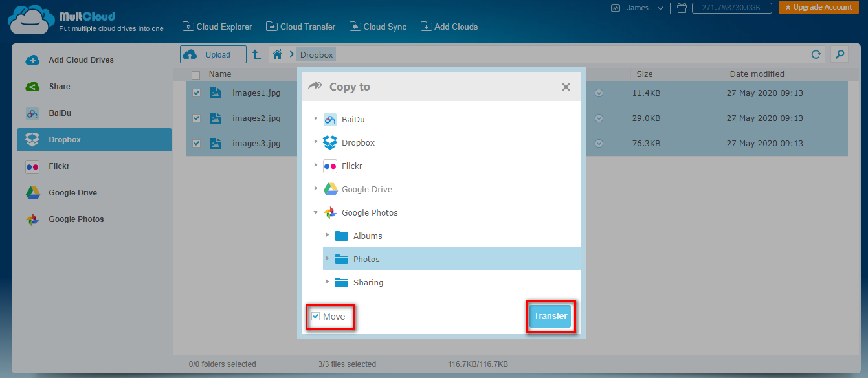Screen dimensions: 868x378
Task: Sort files by the Size column
Action: 645,74
